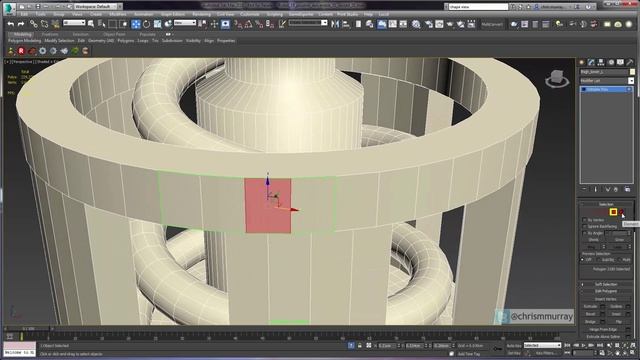Image resolution: width=640 pixels, height=360 pixels.
Task: Click the Shrink selection button
Action: coord(593,240)
